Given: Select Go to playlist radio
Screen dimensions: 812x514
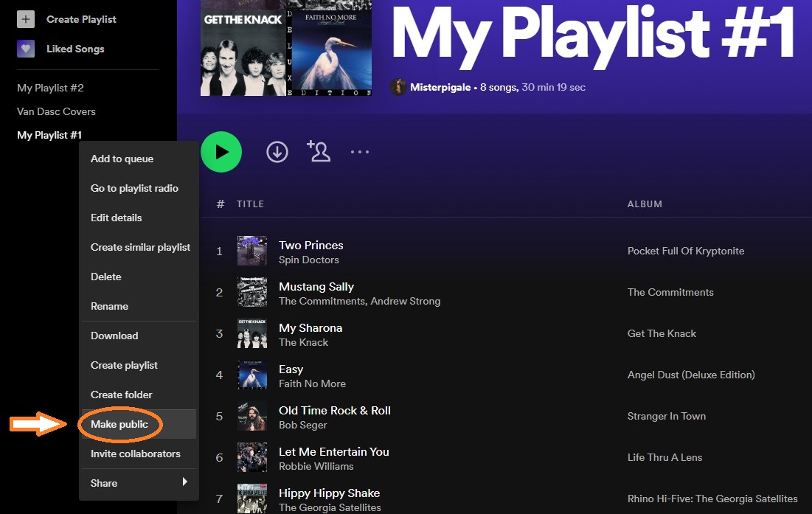Looking at the screenshot, I should (x=134, y=188).
